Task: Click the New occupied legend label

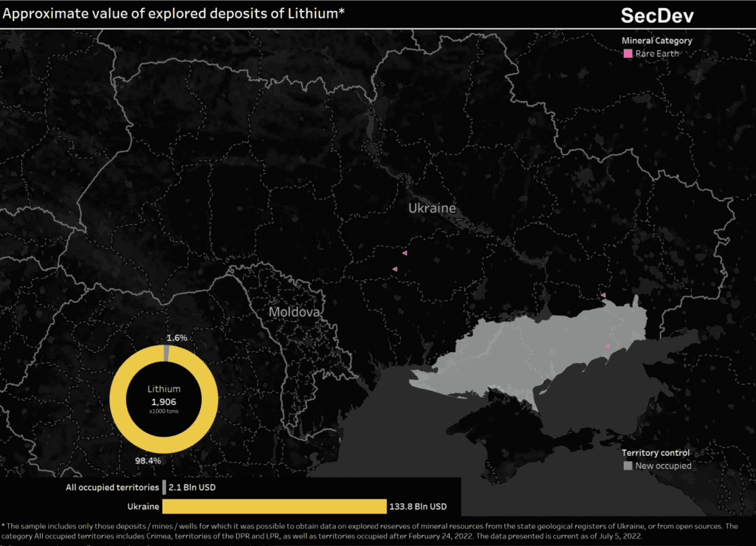Action: point(663,466)
